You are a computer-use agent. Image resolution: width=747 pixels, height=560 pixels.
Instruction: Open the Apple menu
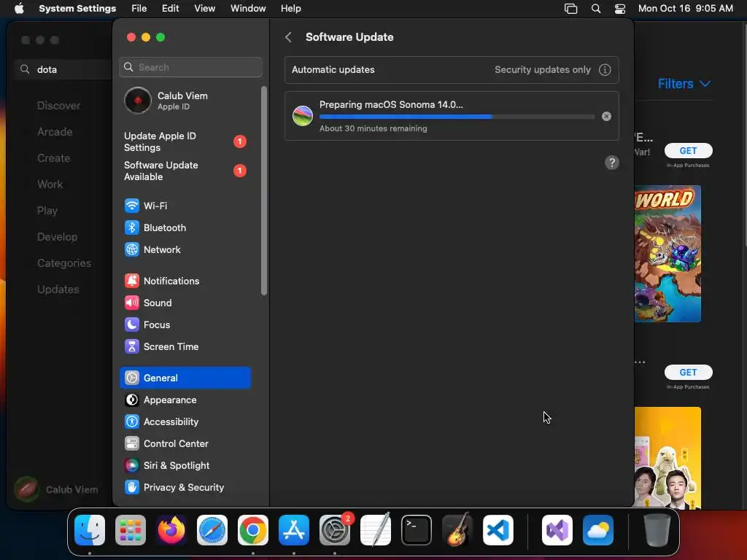tap(19, 9)
